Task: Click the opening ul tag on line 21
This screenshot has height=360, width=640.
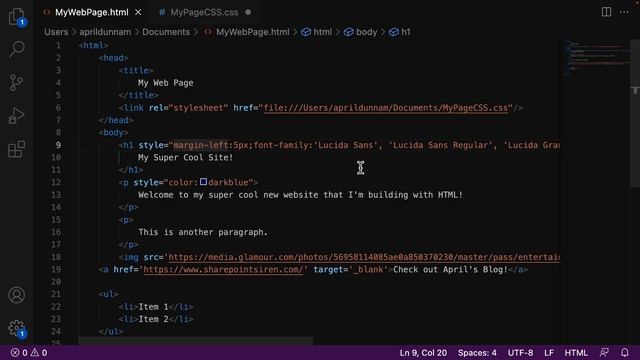Action: 108,294
